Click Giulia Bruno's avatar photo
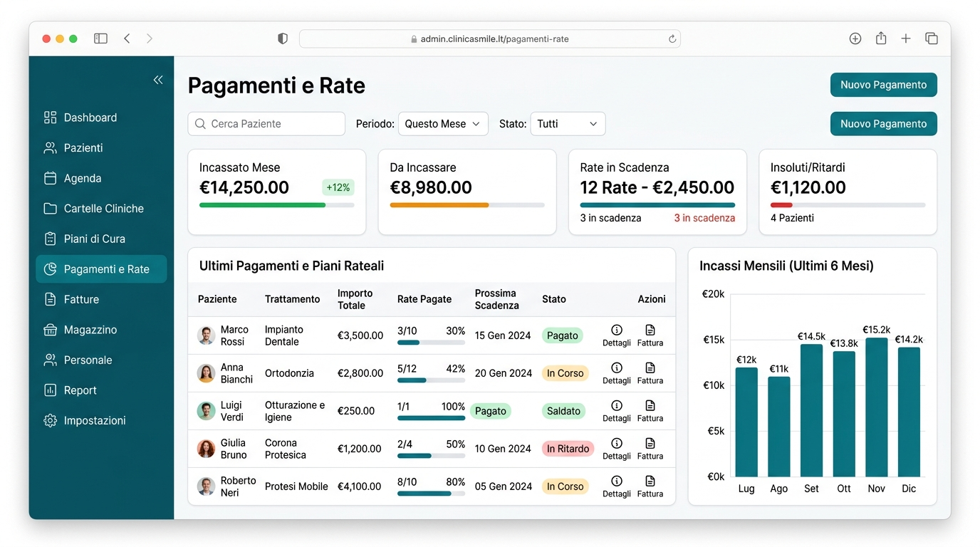This screenshot has width=980, height=547. pos(206,449)
